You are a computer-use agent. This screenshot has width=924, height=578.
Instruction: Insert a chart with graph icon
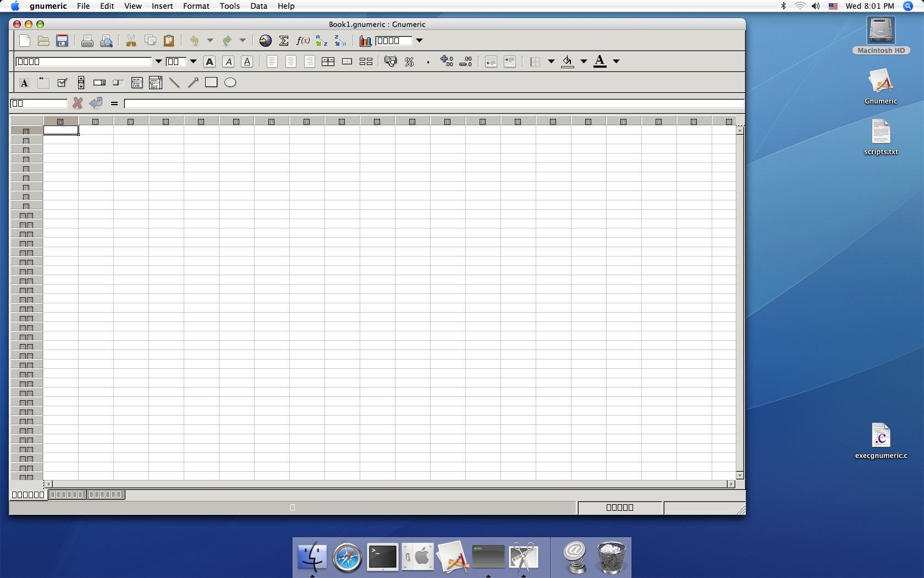tap(365, 41)
